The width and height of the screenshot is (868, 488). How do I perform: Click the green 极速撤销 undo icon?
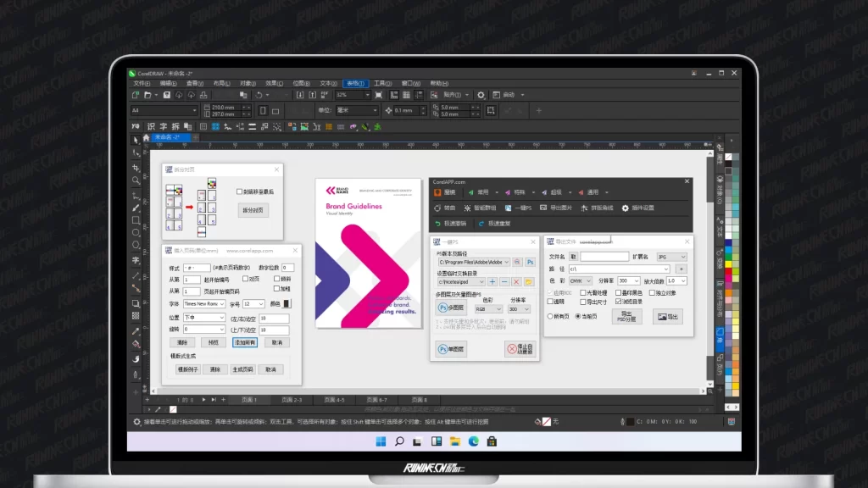[438, 224]
